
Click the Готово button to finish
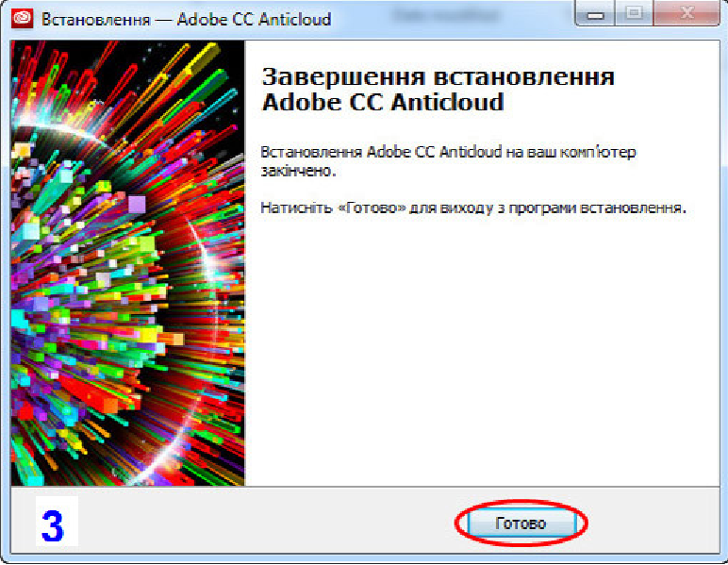(x=521, y=523)
